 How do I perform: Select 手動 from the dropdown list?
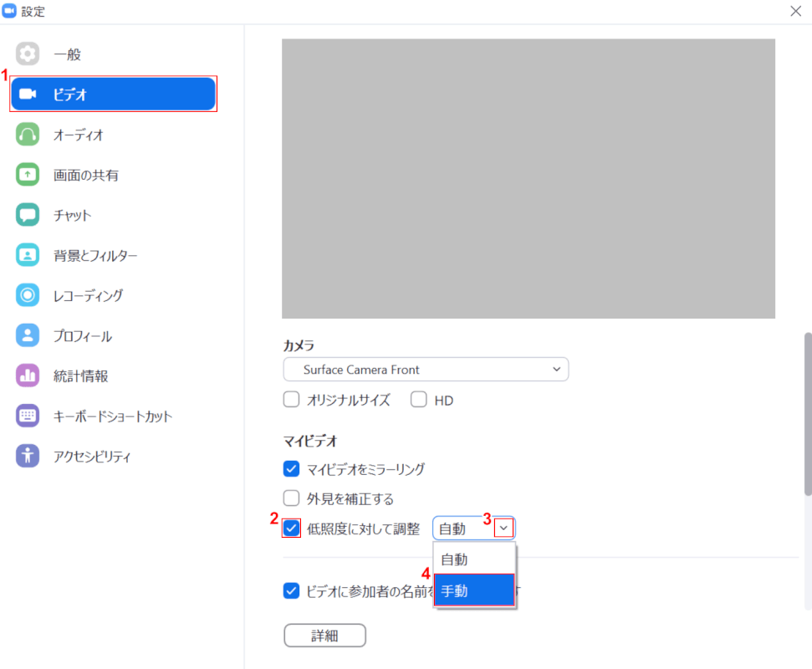coord(473,590)
